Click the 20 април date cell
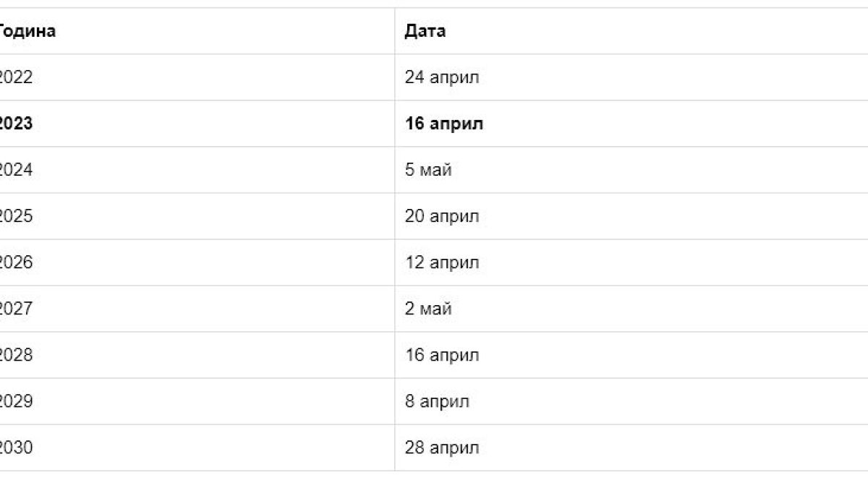 (x=442, y=216)
